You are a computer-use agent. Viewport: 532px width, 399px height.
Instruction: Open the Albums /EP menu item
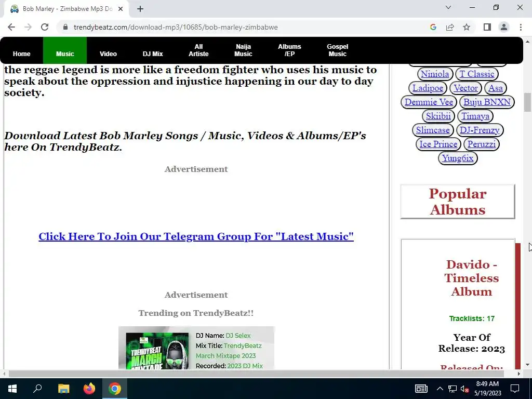click(x=289, y=50)
